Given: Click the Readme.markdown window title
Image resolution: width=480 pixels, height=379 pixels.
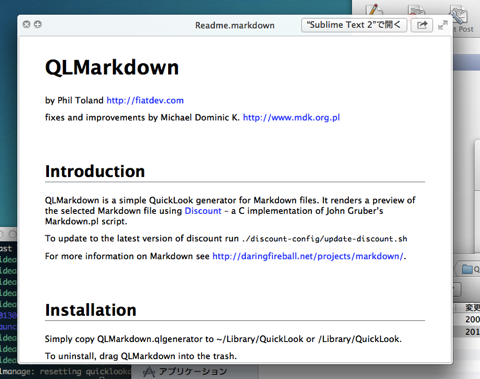Looking at the screenshot, I should (235, 25).
